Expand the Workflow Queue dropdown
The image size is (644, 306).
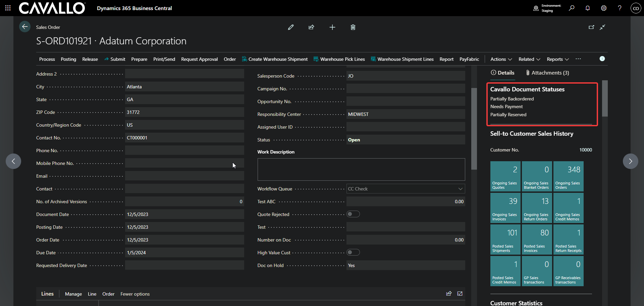[460, 189]
